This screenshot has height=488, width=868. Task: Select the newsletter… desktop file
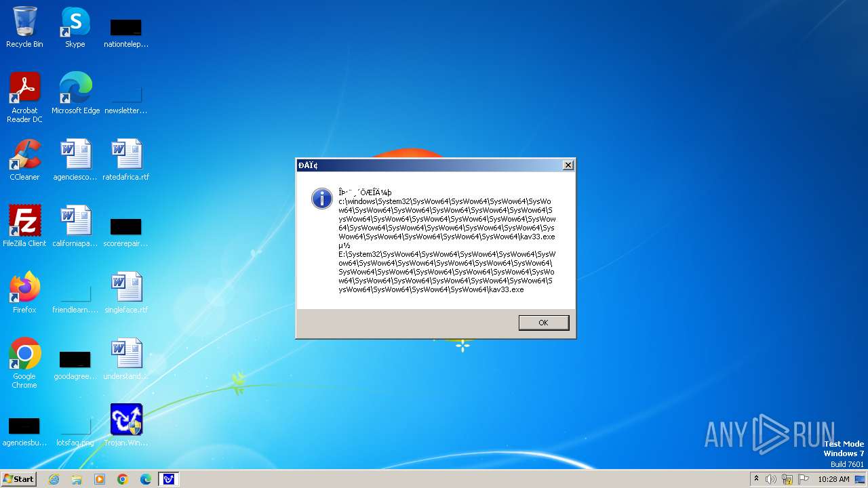pos(126,98)
